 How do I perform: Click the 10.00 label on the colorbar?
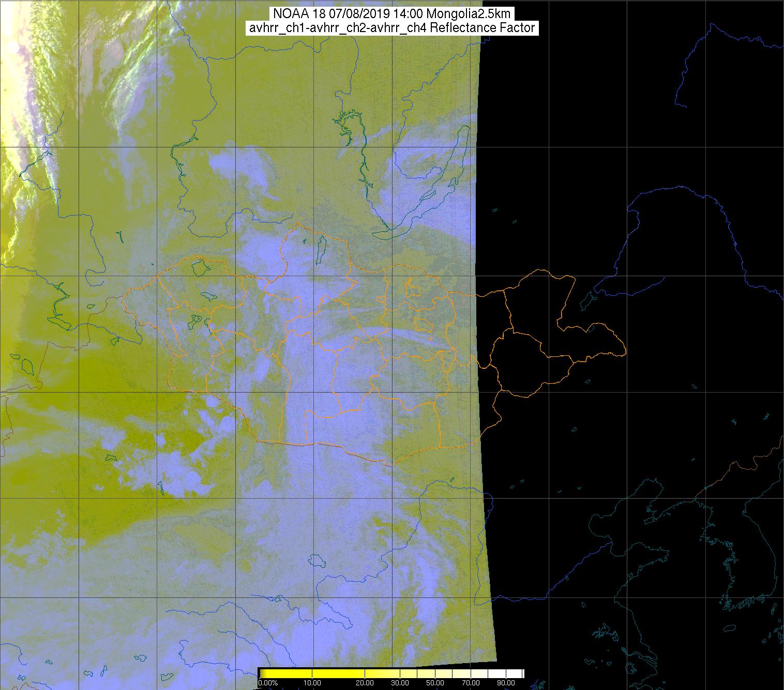[312, 683]
